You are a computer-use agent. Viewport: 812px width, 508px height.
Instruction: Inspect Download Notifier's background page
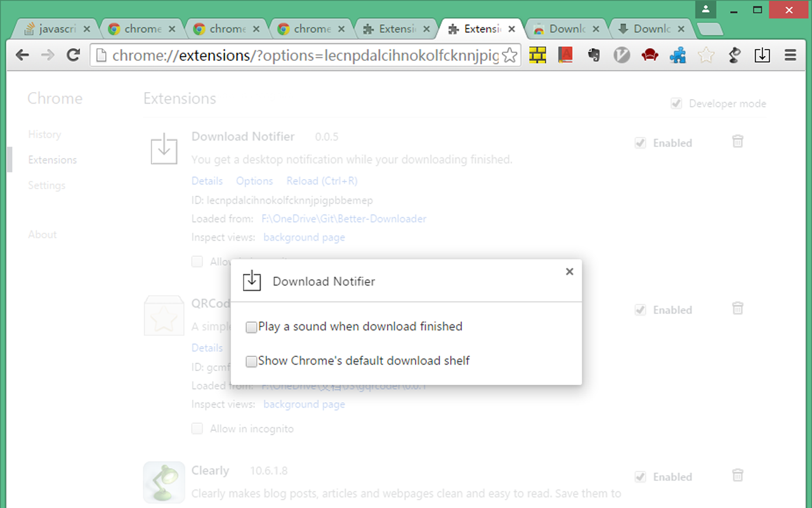pyautogui.click(x=304, y=237)
